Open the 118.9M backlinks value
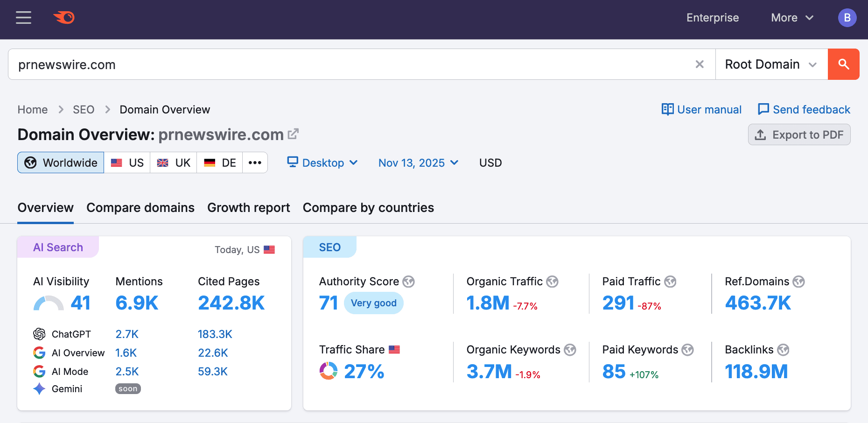The width and height of the screenshot is (868, 423). click(x=756, y=372)
